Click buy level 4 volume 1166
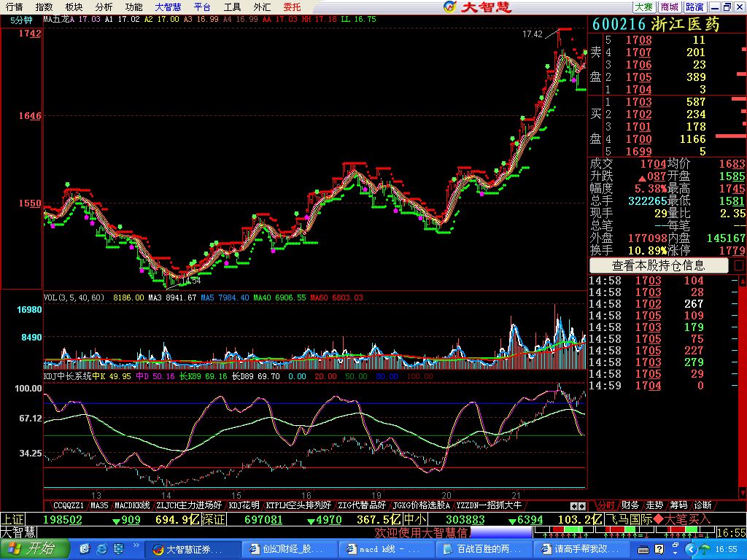Image resolution: width=747 pixels, height=560 pixels. coord(693,139)
